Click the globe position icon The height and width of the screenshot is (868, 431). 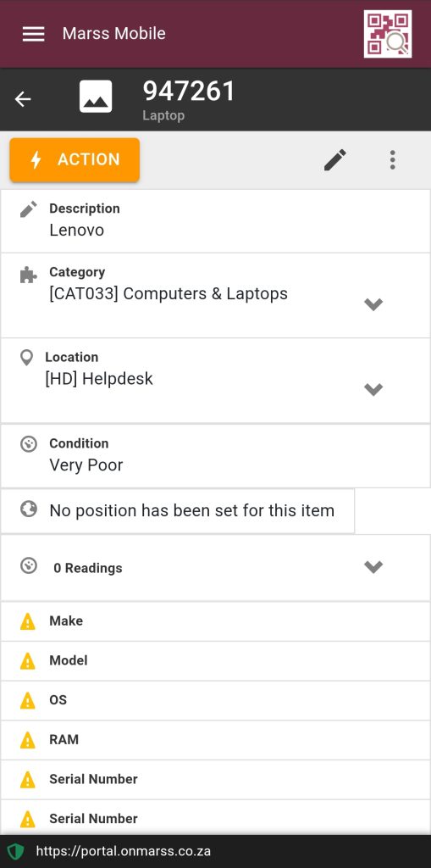click(28, 509)
